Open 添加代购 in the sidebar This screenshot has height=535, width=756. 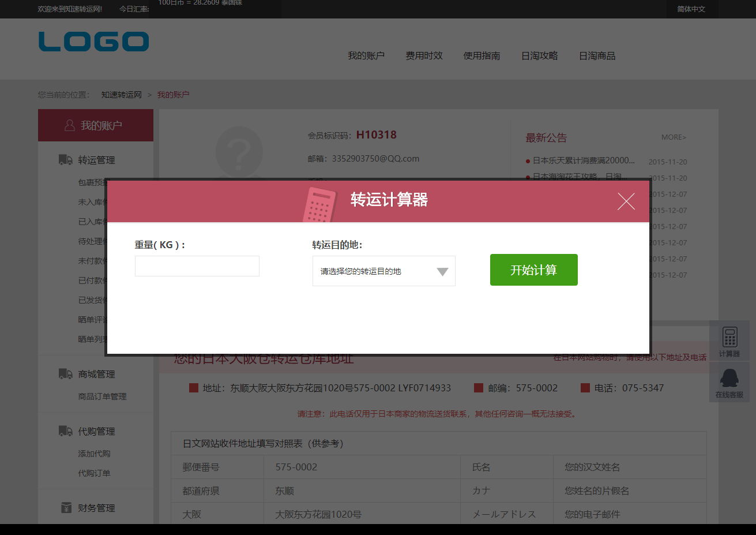tap(94, 454)
